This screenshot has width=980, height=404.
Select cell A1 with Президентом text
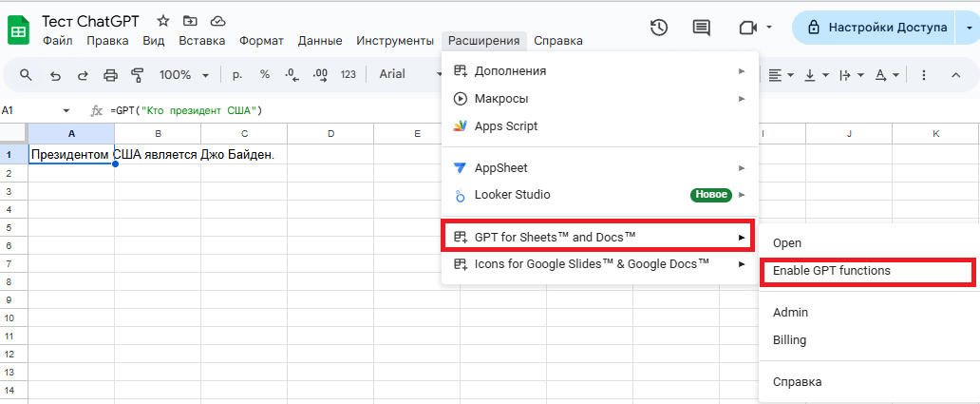[71, 154]
